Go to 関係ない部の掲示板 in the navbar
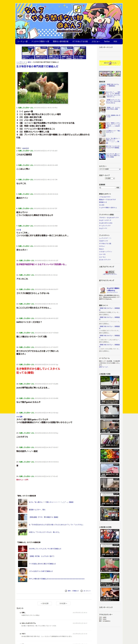This screenshot has width=138, height=644. [x=61, y=42]
